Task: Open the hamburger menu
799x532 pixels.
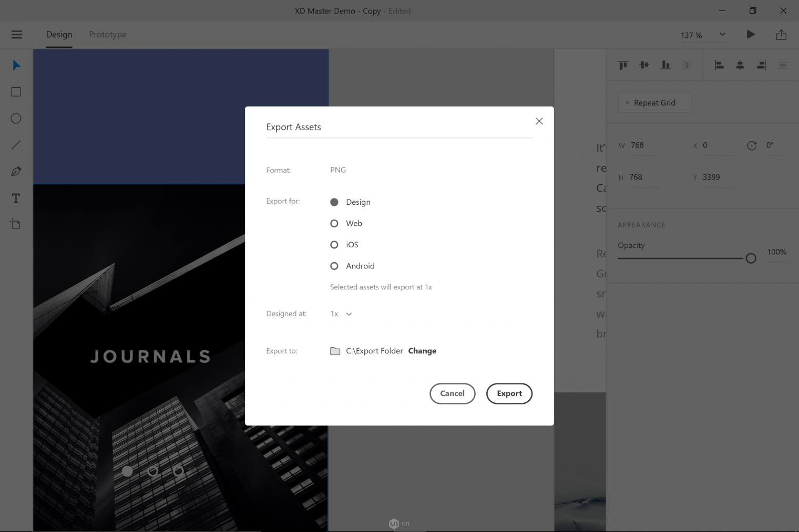Action: point(16,35)
